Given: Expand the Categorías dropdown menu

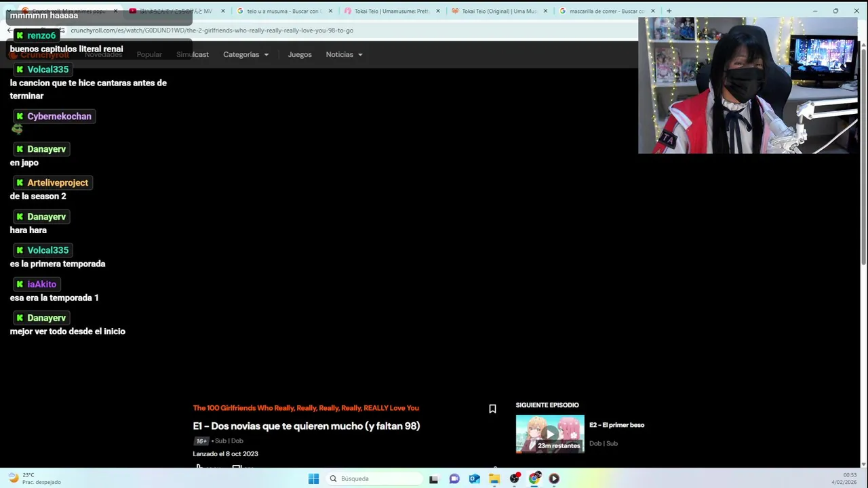Looking at the screenshot, I should tap(245, 54).
